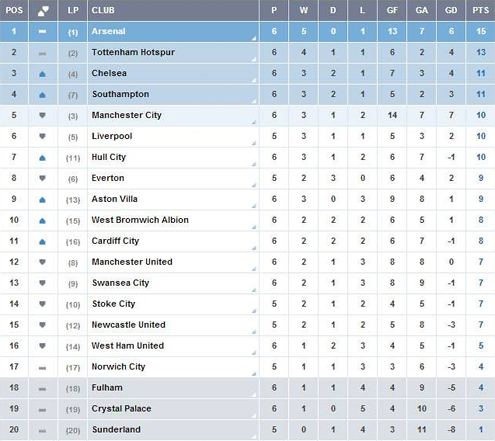Viewport: 495px width, 441px height.
Task: Click the position movement arrows header icon
Action: 43,11
